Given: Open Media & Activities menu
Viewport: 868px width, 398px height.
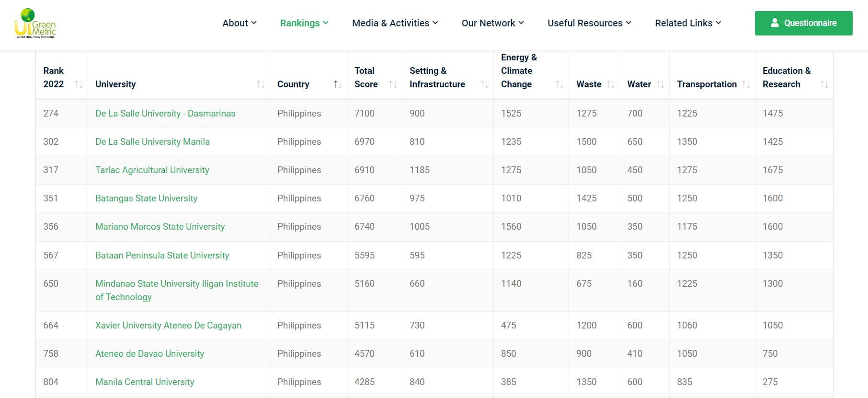Looking at the screenshot, I should (395, 23).
